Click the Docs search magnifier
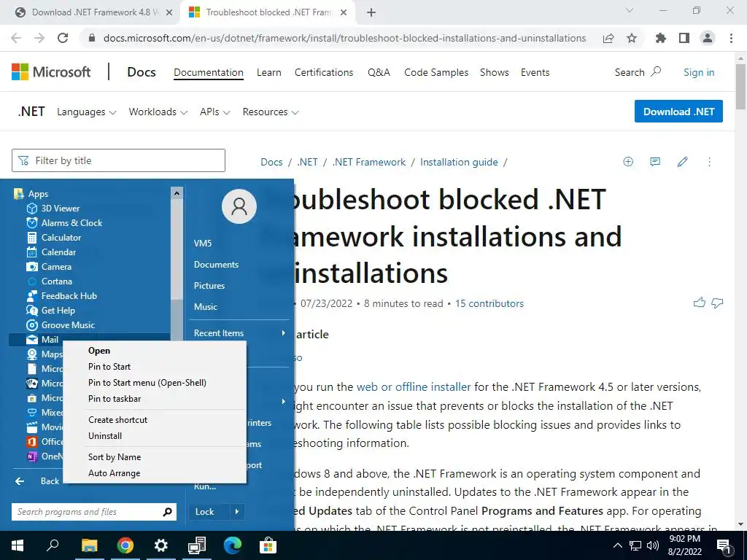This screenshot has width=747, height=560. (x=656, y=71)
